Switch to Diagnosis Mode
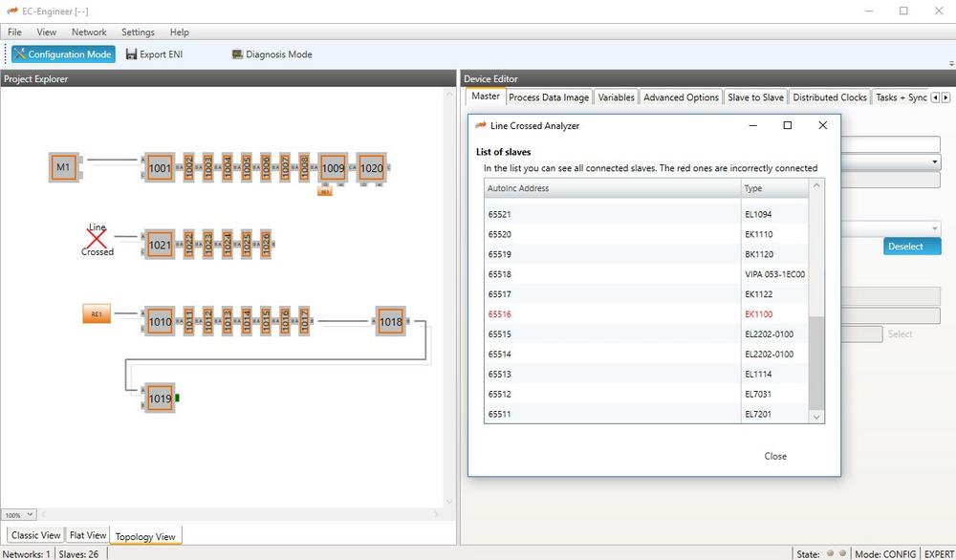The image size is (956, 560). click(x=272, y=54)
